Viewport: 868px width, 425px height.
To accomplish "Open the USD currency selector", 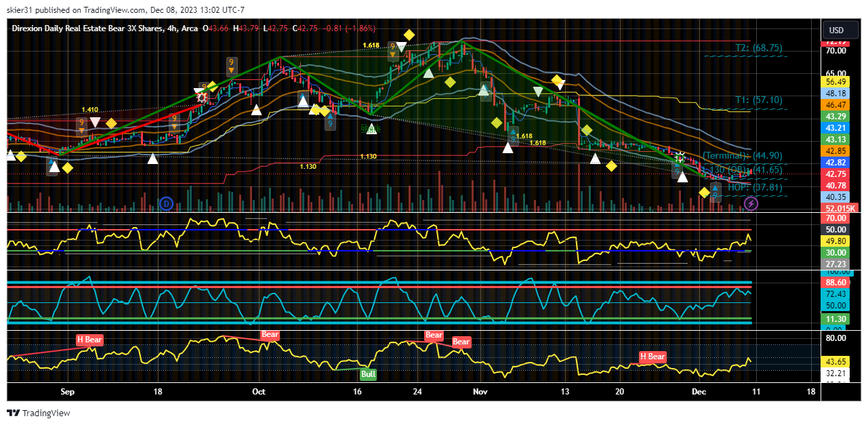I will (837, 30).
